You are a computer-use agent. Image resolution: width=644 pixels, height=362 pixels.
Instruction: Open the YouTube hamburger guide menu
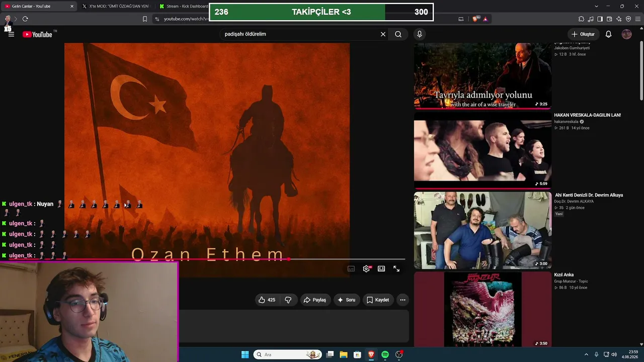pyautogui.click(x=11, y=34)
